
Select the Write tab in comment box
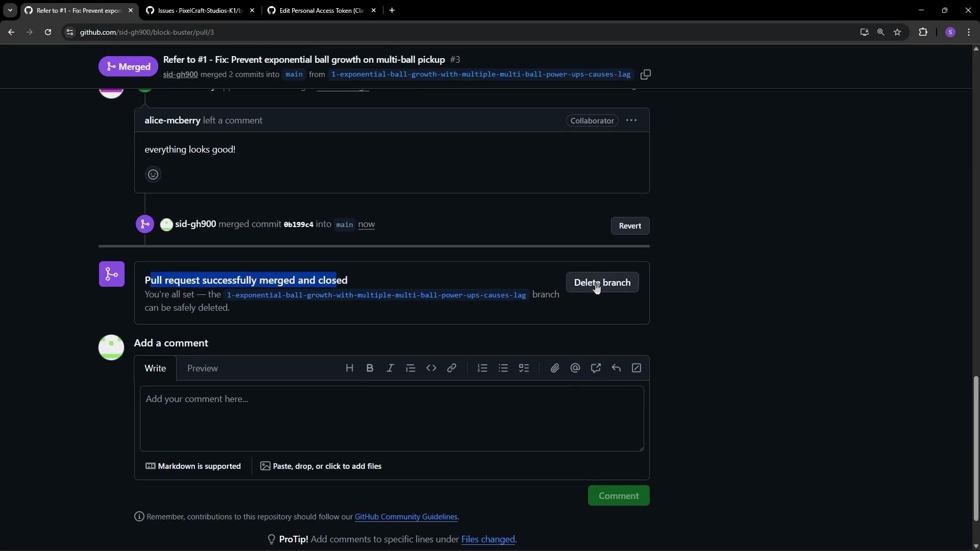pyautogui.click(x=155, y=368)
